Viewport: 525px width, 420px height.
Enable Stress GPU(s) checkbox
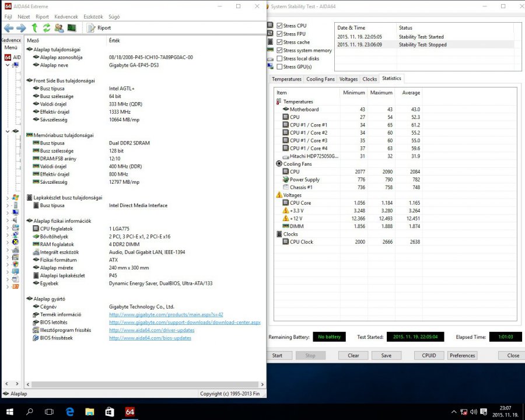coord(279,66)
